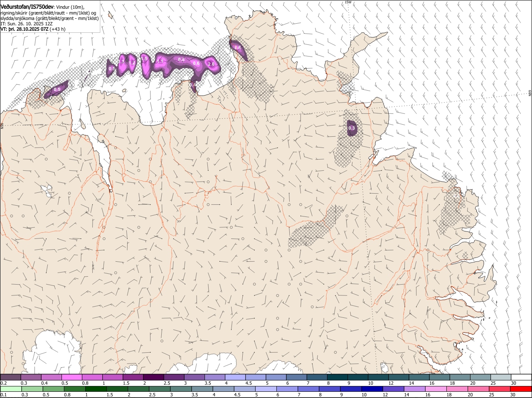Image resolution: width=532 pixels, height=398 pixels.
Task: Click the bright red 30 rain legend swatch
Action: (521, 389)
